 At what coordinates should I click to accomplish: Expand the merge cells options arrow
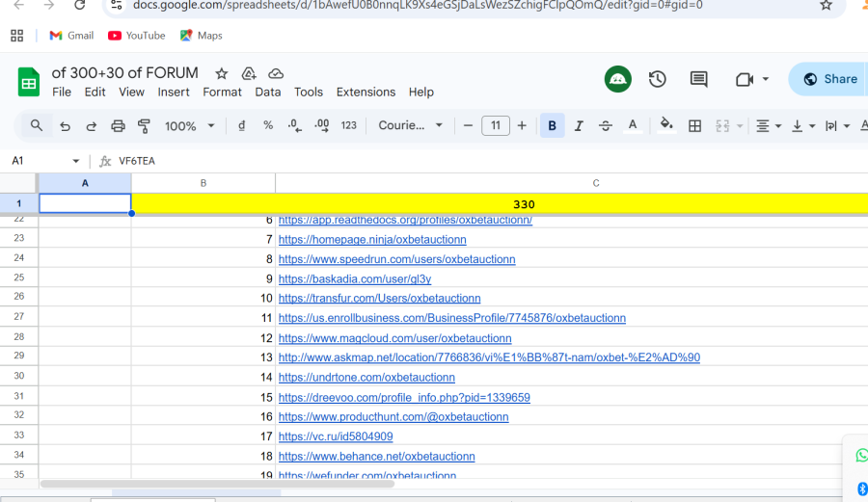click(x=740, y=126)
